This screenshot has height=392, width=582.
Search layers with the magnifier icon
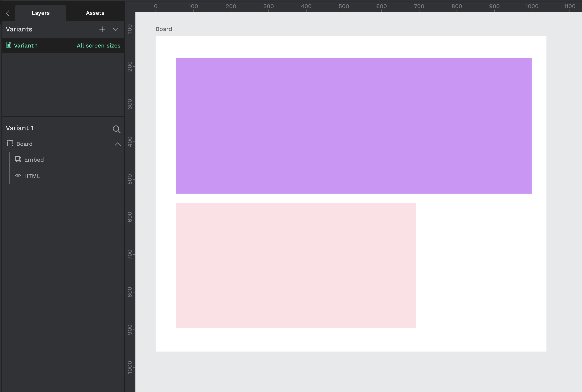(116, 129)
